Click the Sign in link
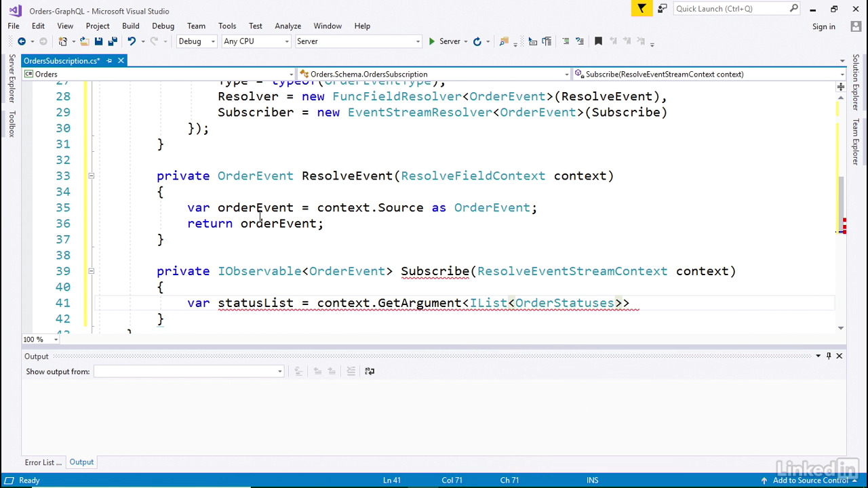This screenshot has width=868, height=488. pyautogui.click(x=824, y=26)
